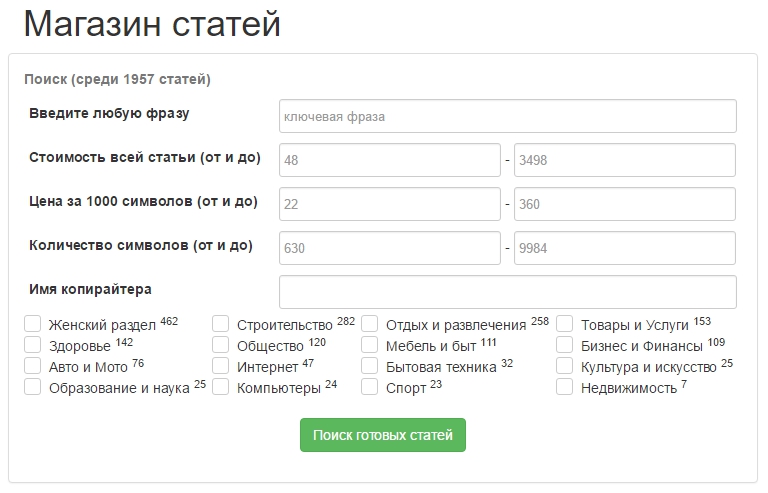Screen dimensions: 768x493
Task: Toggle the Образование и наука checkbox
Action: pos(32,387)
